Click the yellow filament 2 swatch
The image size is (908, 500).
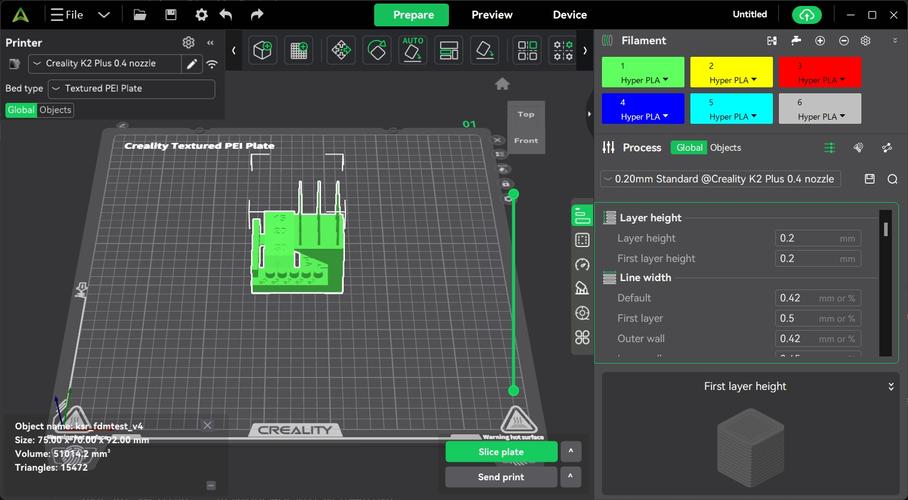coord(731,72)
